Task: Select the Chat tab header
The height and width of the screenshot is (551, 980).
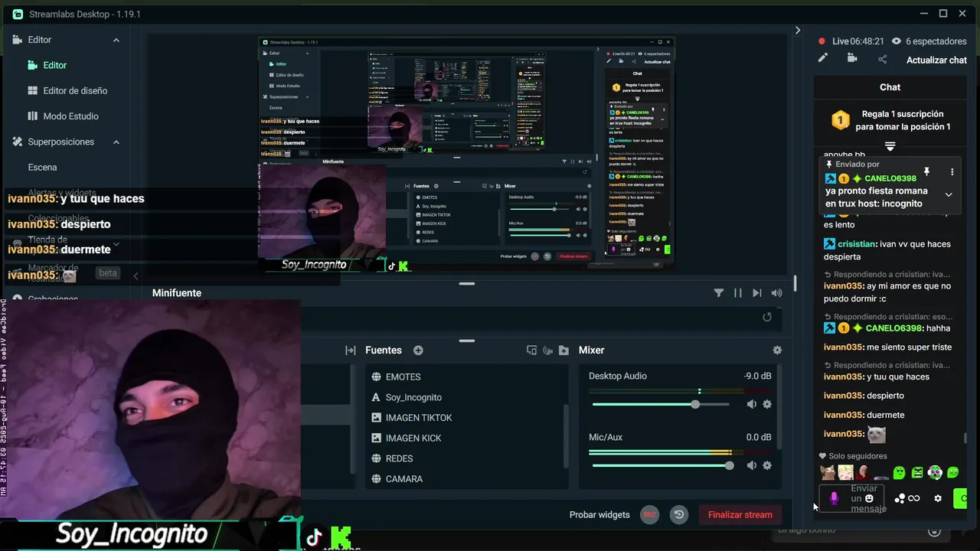Action: (x=890, y=87)
